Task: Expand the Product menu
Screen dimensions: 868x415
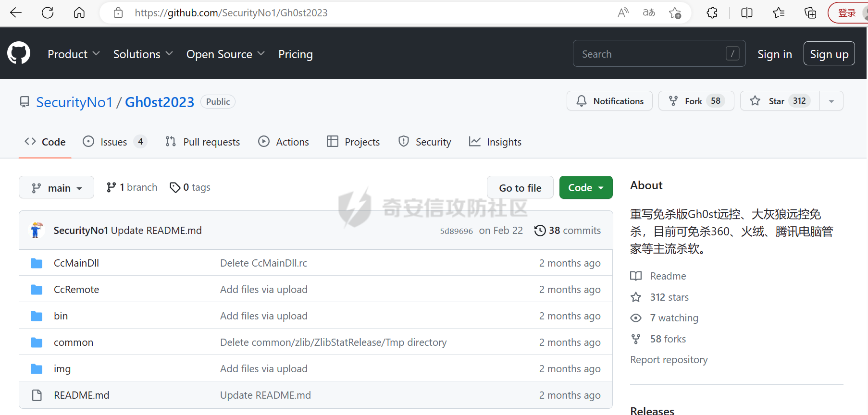Action: tap(74, 54)
